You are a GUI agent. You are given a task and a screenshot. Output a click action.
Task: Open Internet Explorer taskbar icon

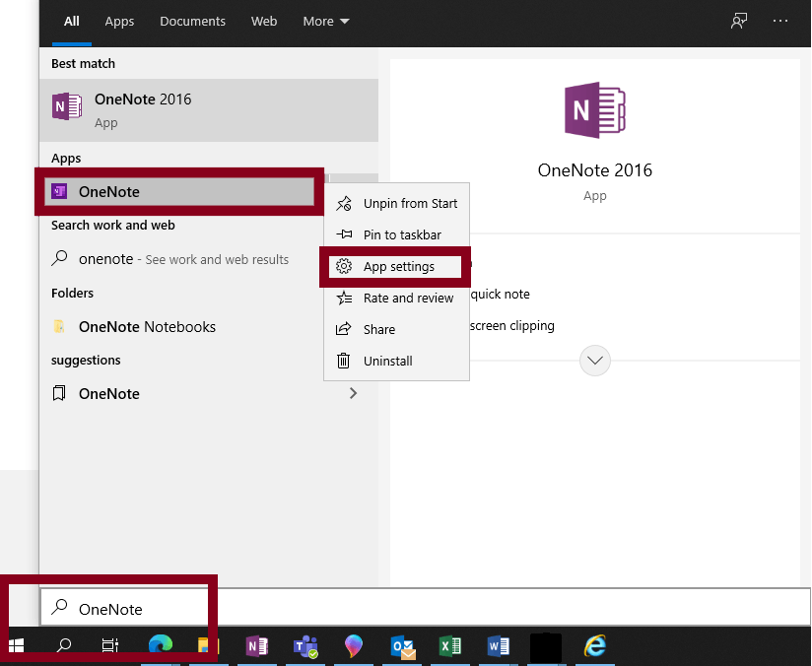click(595, 645)
